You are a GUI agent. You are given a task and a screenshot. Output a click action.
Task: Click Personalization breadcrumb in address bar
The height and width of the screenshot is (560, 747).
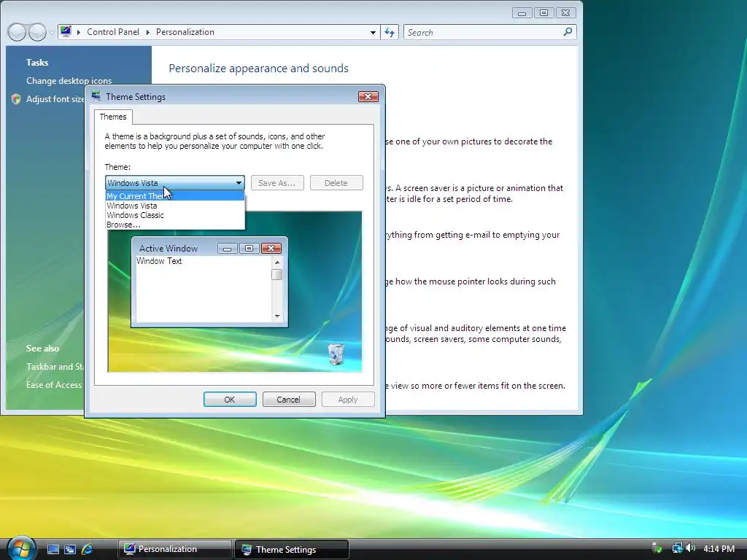click(185, 32)
